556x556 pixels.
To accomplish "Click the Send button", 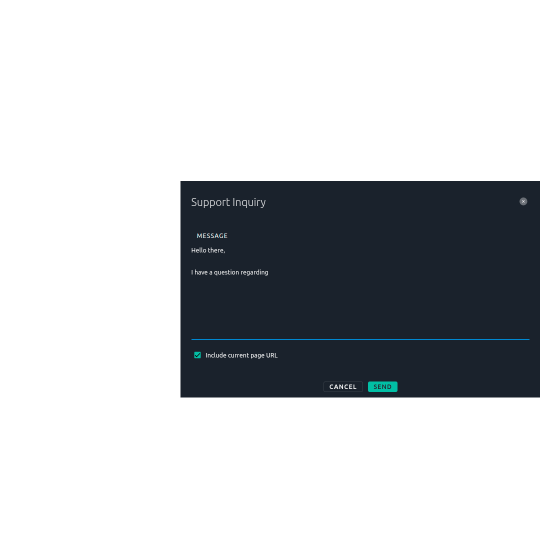I will [382, 387].
